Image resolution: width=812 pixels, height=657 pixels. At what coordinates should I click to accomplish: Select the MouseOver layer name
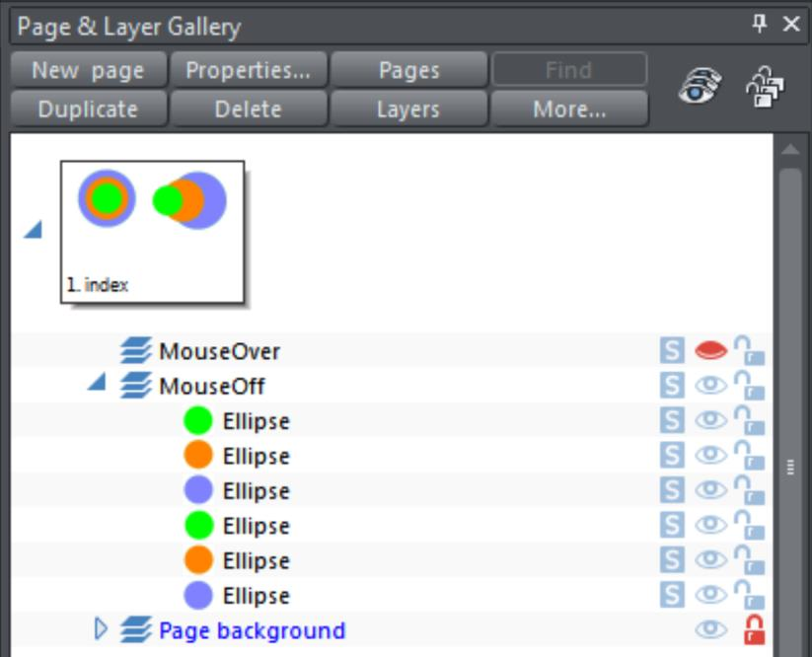(x=220, y=351)
